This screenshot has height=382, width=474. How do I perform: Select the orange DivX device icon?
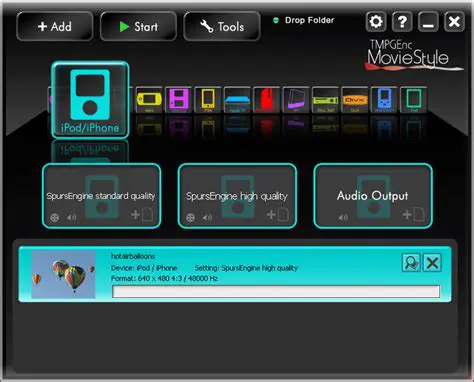point(355,100)
